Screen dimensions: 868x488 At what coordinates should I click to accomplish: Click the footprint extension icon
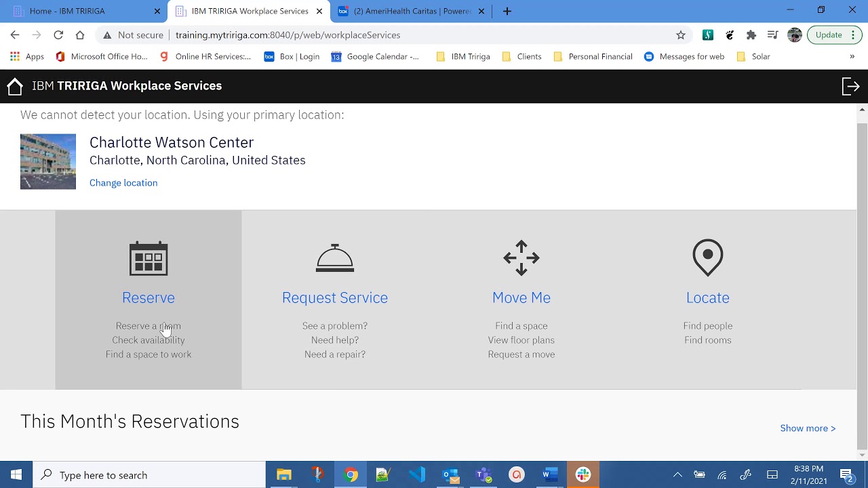tap(730, 35)
